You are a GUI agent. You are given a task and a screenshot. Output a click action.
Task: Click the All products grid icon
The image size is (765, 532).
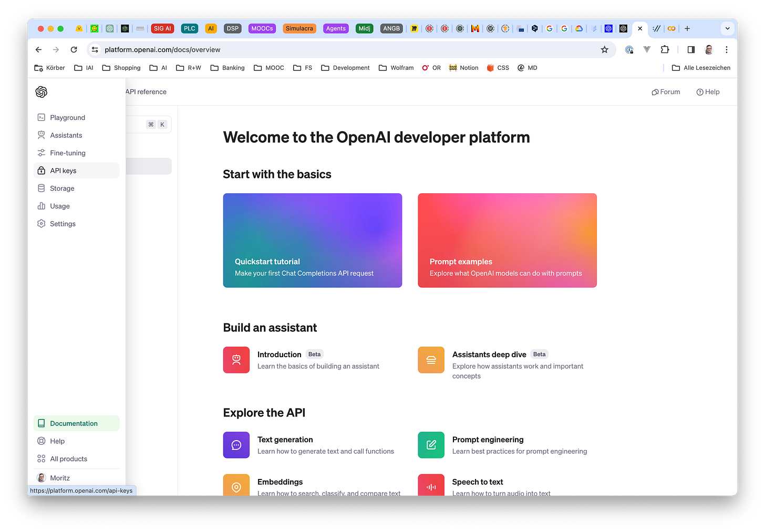[42, 459]
